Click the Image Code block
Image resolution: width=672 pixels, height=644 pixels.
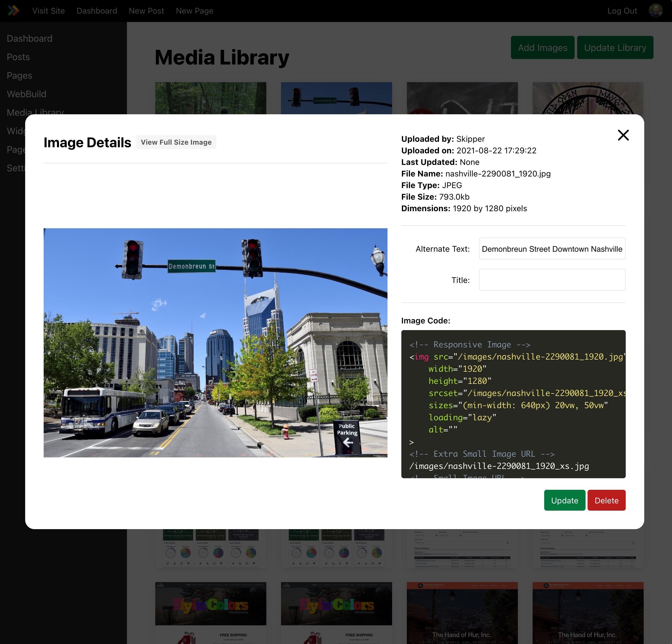(513, 404)
